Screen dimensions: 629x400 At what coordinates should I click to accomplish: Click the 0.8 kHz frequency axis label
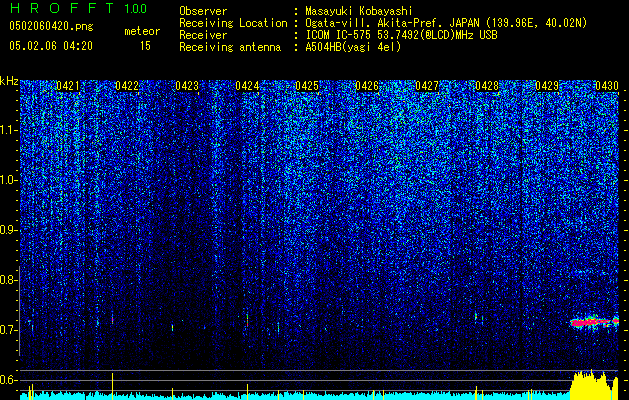(x=8, y=280)
